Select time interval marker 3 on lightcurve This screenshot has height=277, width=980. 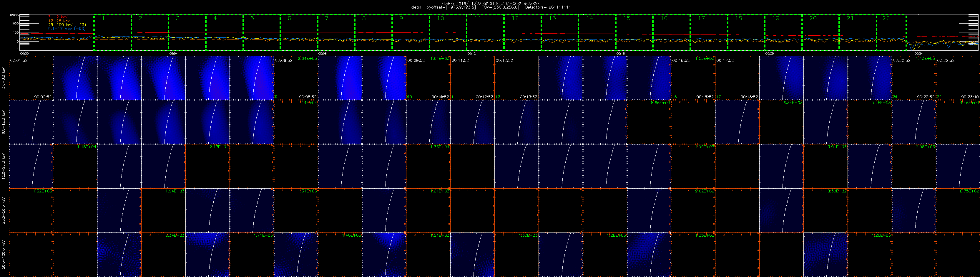coord(178,18)
